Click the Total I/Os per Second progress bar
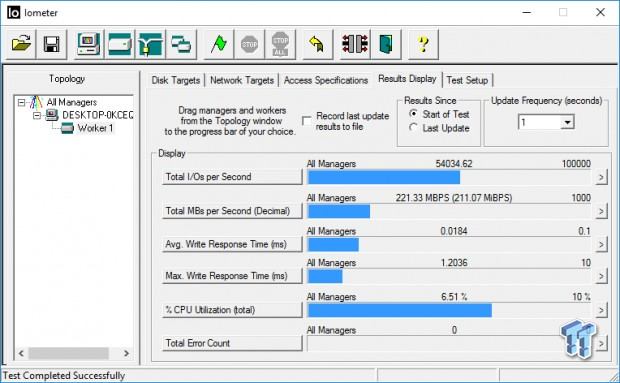Image resolution: width=620 pixels, height=383 pixels. point(449,177)
